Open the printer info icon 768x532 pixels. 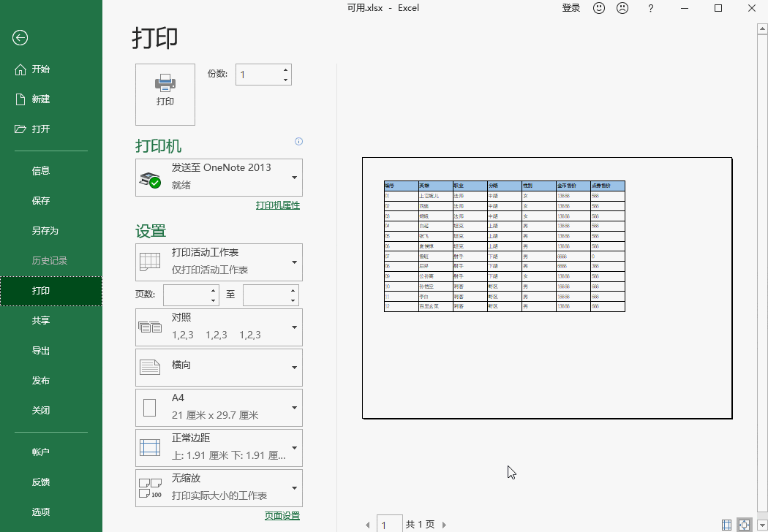click(x=298, y=142)
